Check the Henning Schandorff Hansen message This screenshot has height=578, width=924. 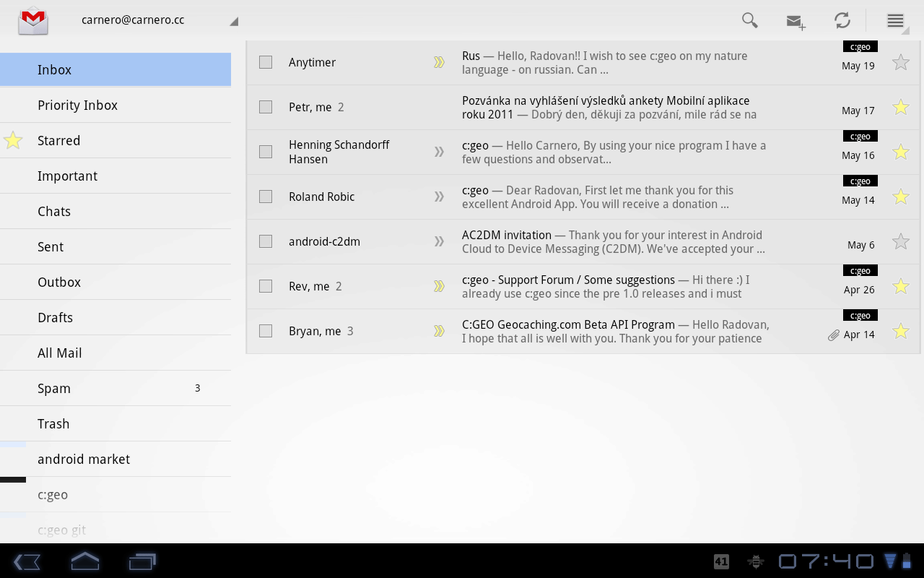(266, 152)
